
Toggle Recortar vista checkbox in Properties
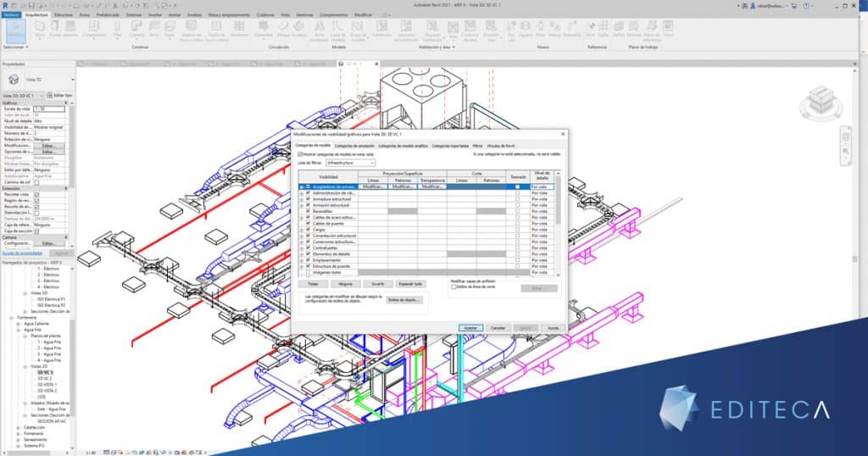click(x=36, y=195)
